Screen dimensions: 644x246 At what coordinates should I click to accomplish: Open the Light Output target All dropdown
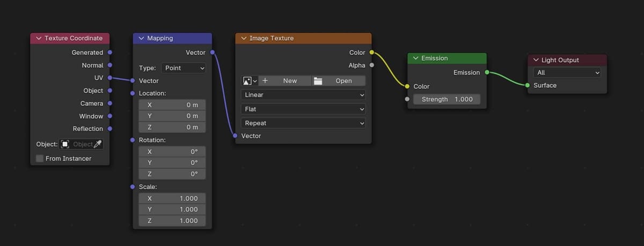567,72
